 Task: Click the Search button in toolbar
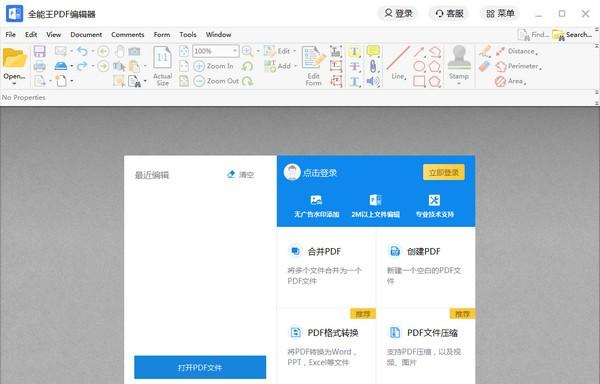point(572,35)
